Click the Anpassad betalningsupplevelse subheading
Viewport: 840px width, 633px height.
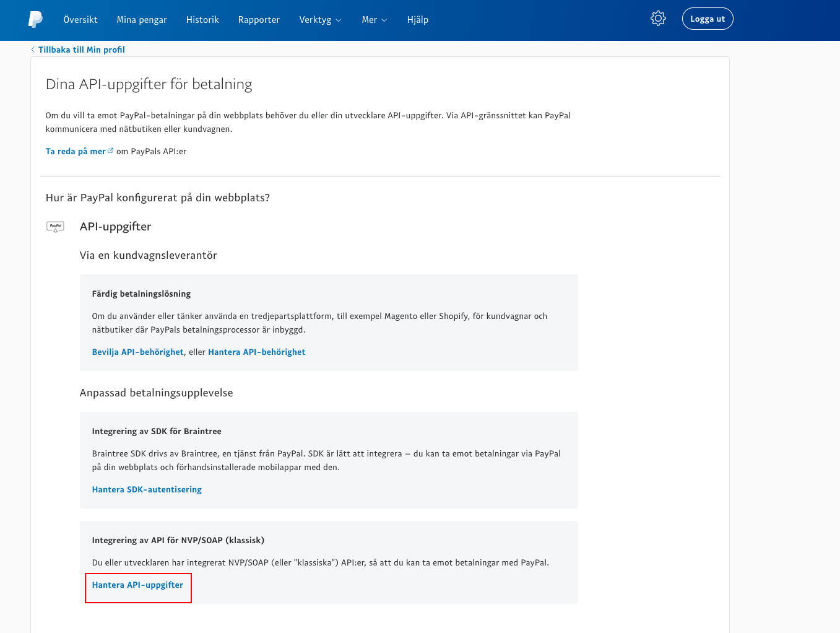[x=157, y=393]
